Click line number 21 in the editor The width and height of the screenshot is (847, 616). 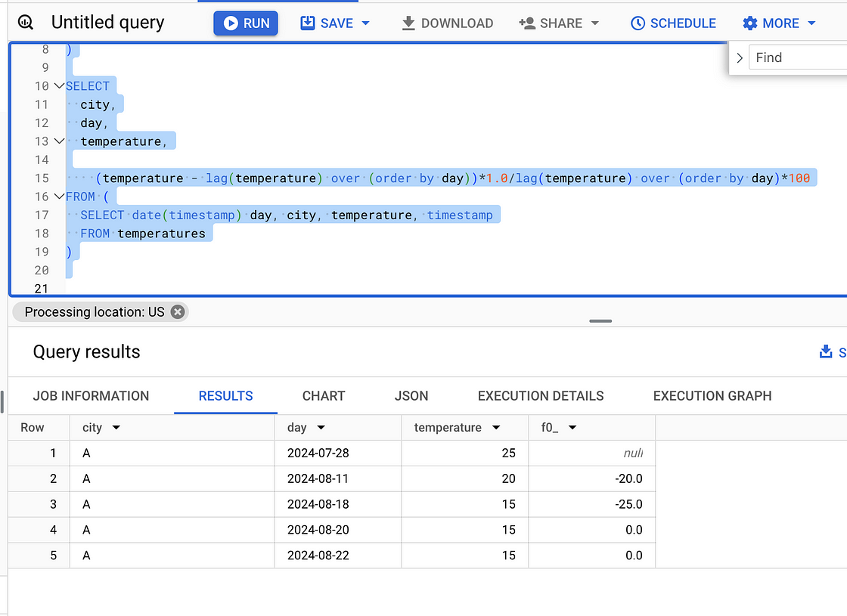[x=41, y=288]
